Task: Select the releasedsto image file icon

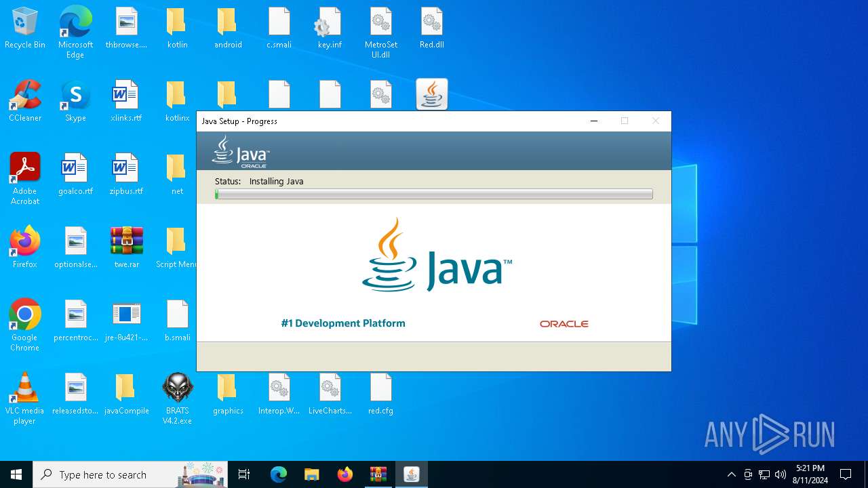Action: (x=75, y=394)
